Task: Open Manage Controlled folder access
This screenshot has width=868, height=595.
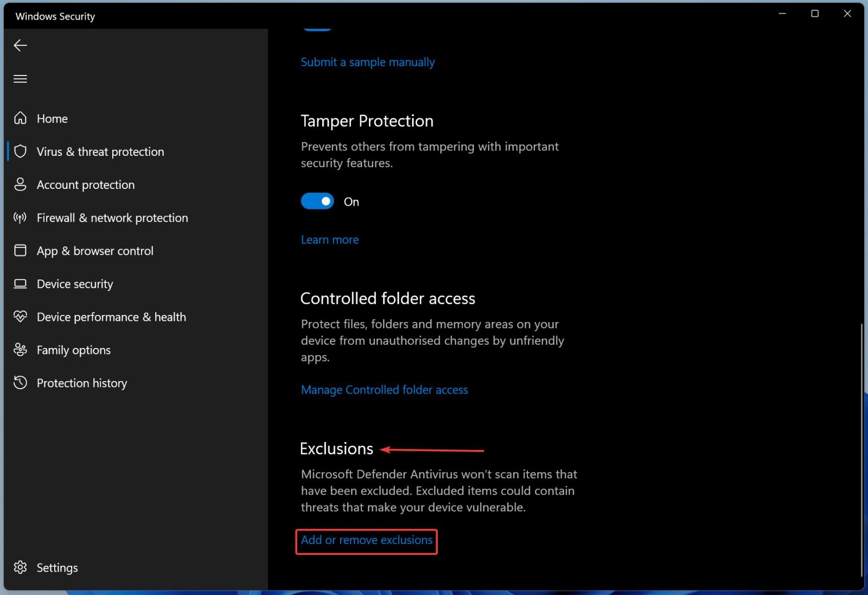Action: coord(384,389)
